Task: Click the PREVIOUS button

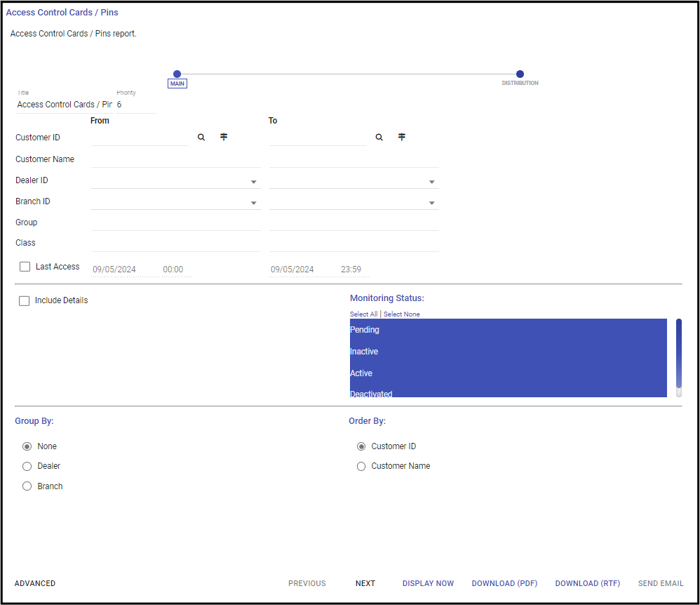Action: (307, 583)
